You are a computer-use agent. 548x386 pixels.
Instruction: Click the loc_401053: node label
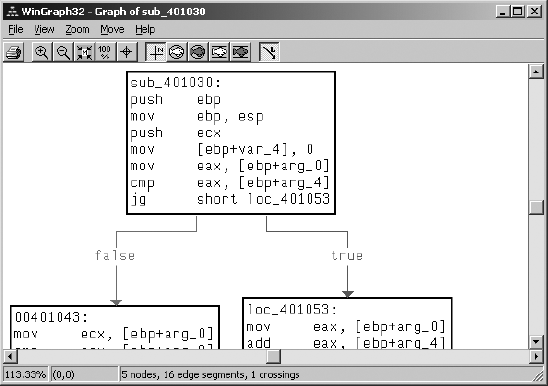tap(292, 309)
